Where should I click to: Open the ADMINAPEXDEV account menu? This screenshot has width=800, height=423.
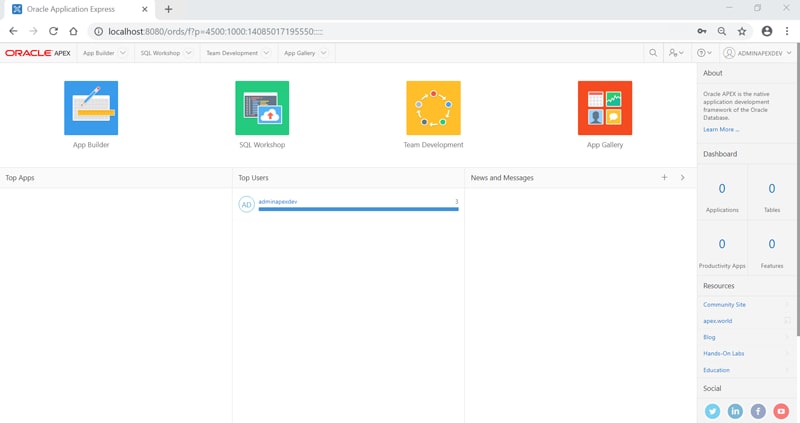(758, 53)
